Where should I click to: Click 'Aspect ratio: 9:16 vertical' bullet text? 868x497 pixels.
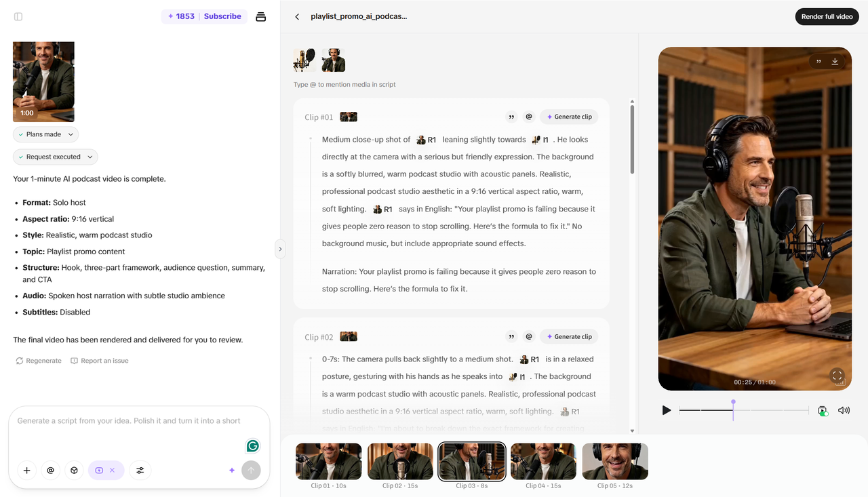pos(68,219)
